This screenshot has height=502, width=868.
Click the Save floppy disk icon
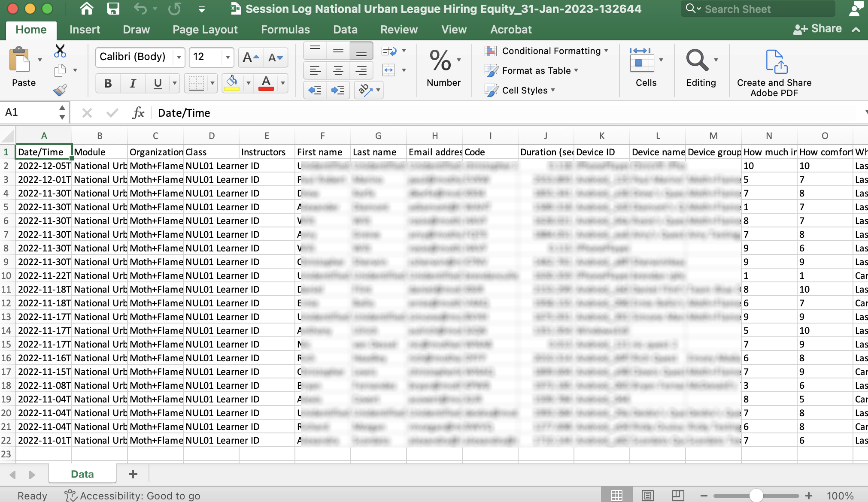pos(113,9)
